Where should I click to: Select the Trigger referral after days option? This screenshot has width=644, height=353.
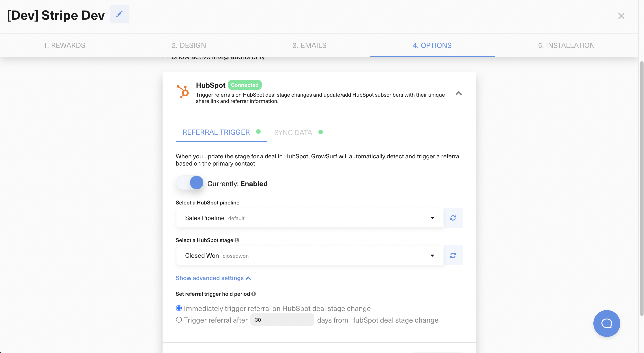point(178,320)
